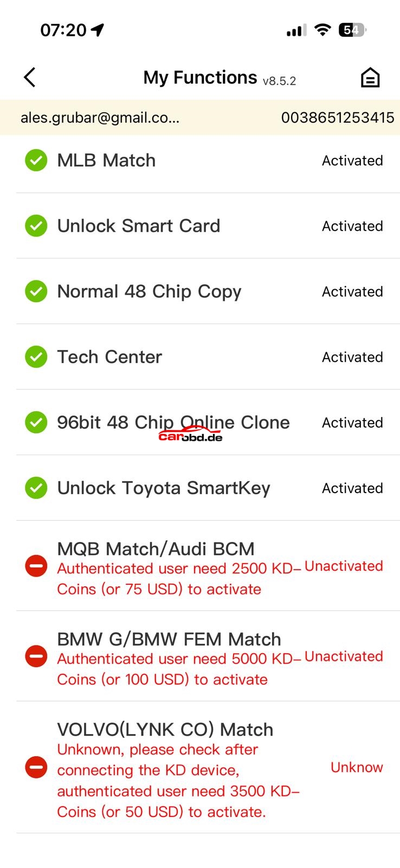
Task: Tap red minus icon for BMW G/BMW FEM Match
Action: pos(36,656)
